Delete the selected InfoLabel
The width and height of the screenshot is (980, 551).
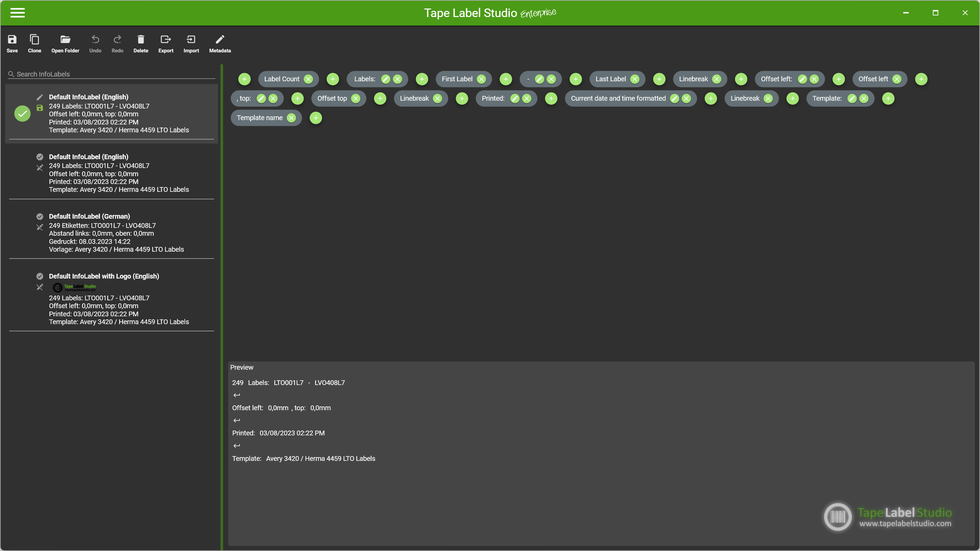[x=141, y=43]
